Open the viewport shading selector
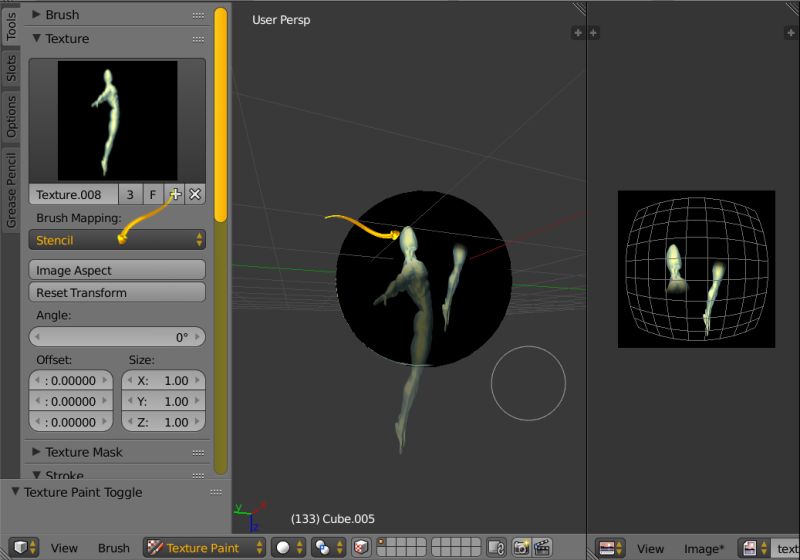The width and height of the screenshot is (800, 560). click(288, 548)
